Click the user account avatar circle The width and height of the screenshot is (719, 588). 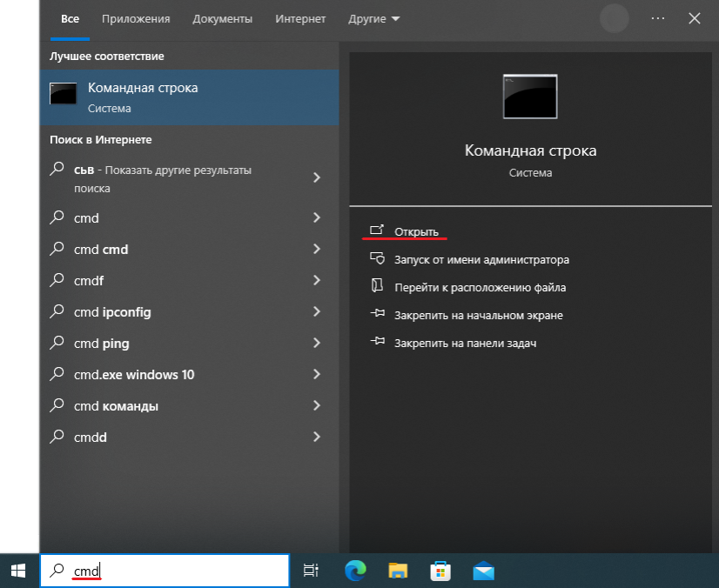[x=615, y=18]
